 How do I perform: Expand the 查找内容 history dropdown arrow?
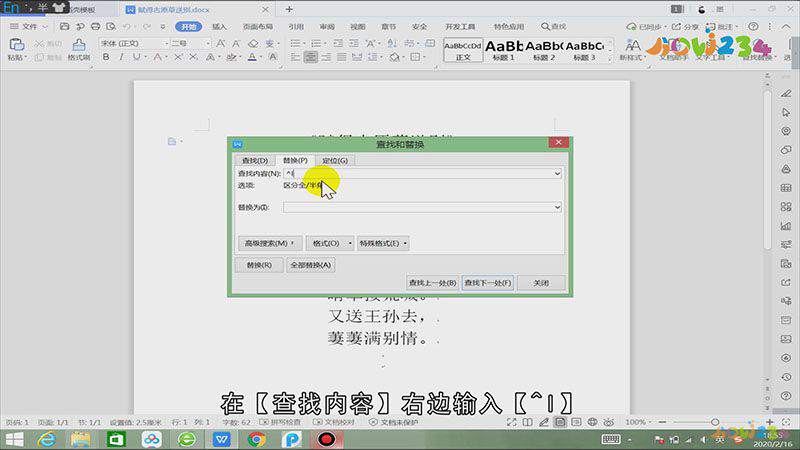coord(557,173)
